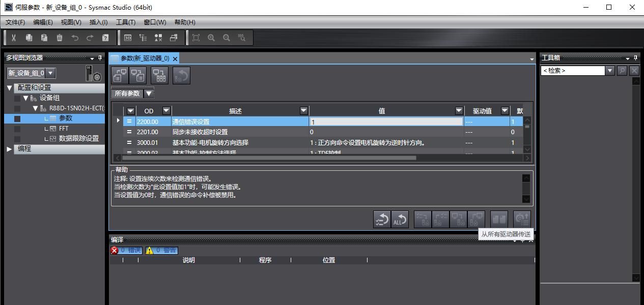This screenshot has width=644, height=305.
Task: Click the transfer selected to drive icon
Action: coord(423,219)
